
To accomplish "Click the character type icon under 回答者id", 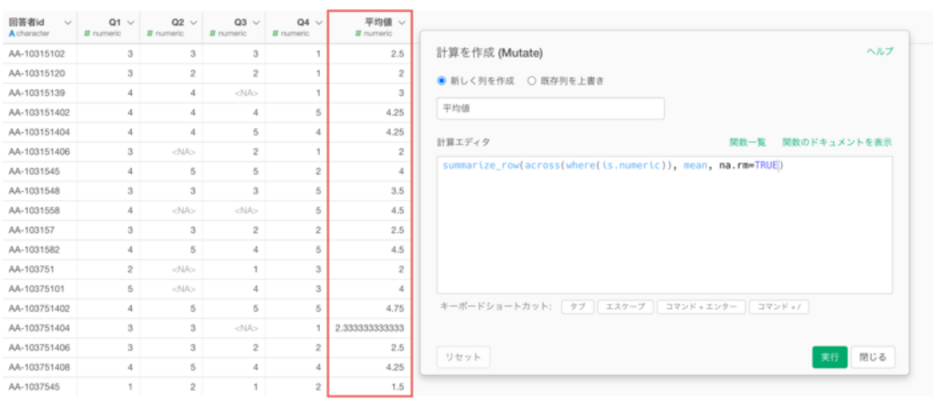I will pos(12,33).
